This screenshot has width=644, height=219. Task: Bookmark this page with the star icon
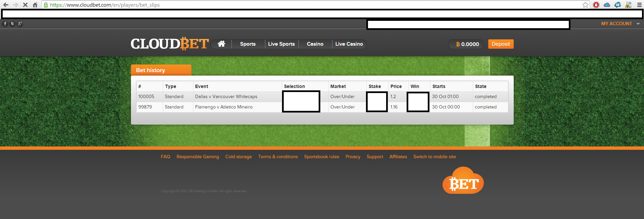585,5
